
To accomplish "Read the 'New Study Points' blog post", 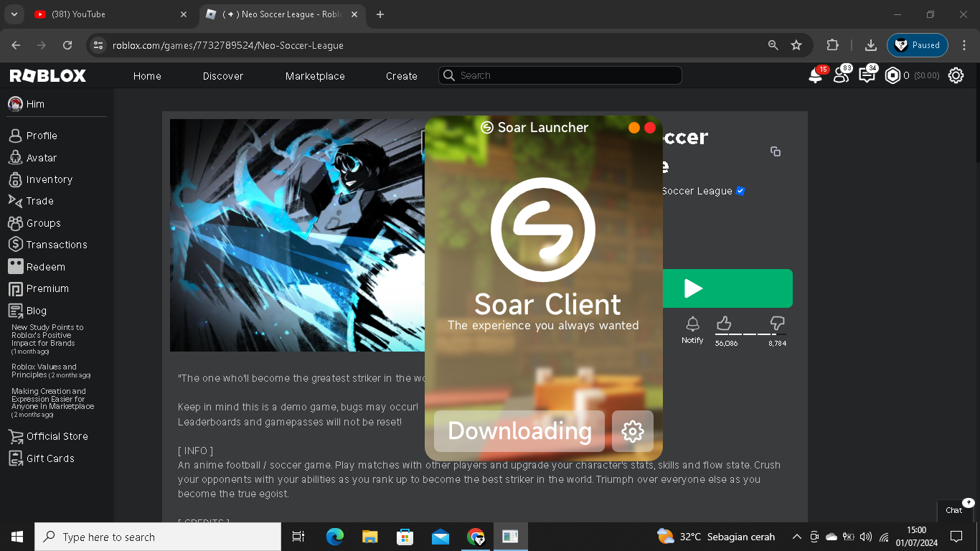I will [x=47, y=339].
